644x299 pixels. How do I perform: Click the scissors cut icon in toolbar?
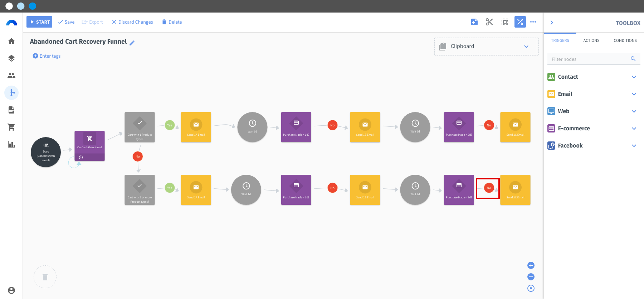(489, 22)
